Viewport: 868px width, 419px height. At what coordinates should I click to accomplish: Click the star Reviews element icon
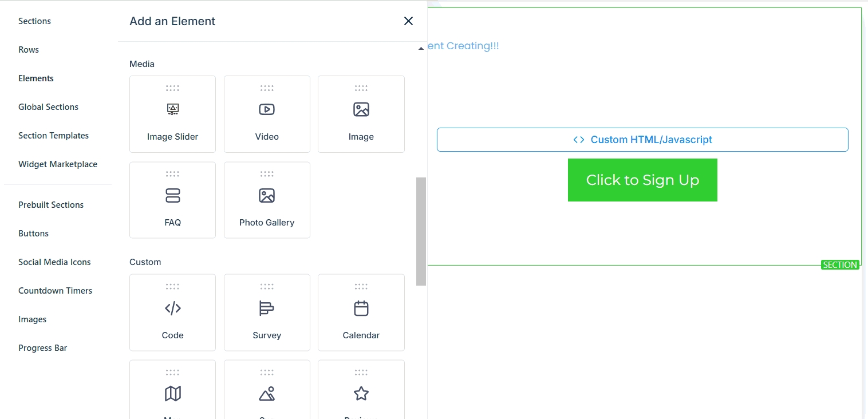click(x=361, y=393)
